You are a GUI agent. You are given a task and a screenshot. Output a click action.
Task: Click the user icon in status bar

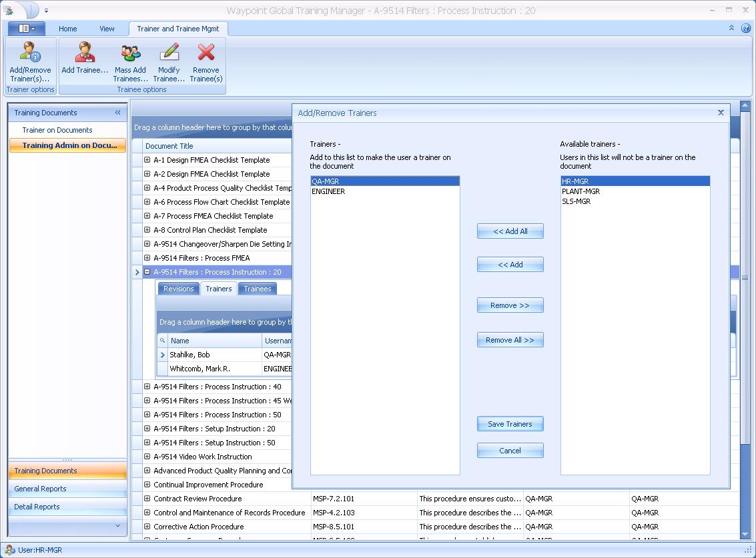tap(9, 550)
